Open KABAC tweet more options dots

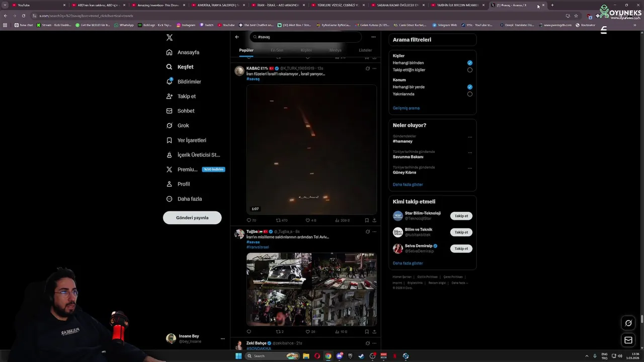pyautogui.click(x=374, y=68)
